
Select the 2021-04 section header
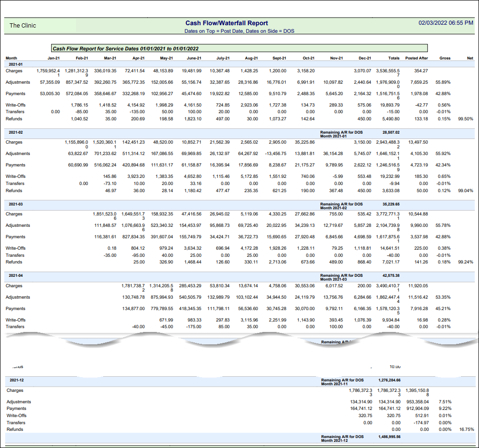[16, 275]
